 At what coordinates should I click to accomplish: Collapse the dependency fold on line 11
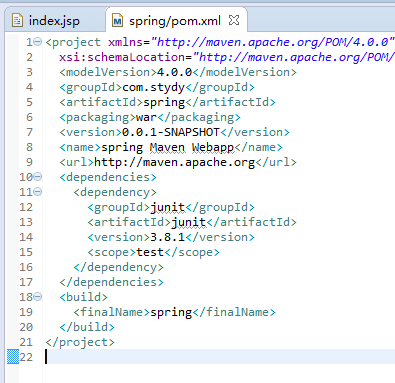pyautogui.click(x=38, y=191)
